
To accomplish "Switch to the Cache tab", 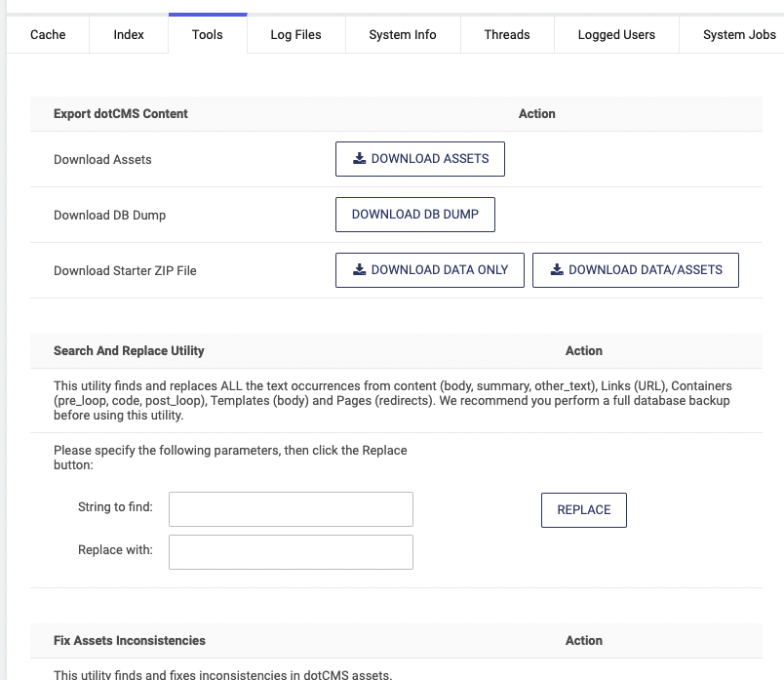I will click(48, 34).
